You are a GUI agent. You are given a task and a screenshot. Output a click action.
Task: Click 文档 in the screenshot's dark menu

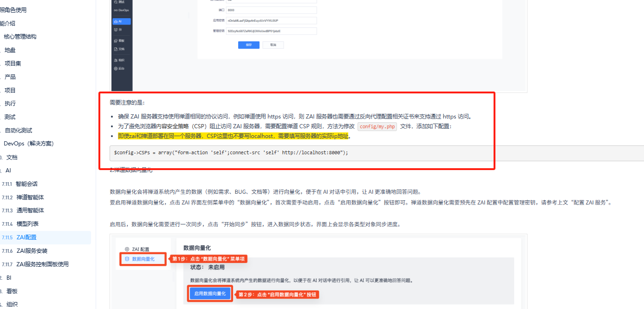click(x=119, y=49)
